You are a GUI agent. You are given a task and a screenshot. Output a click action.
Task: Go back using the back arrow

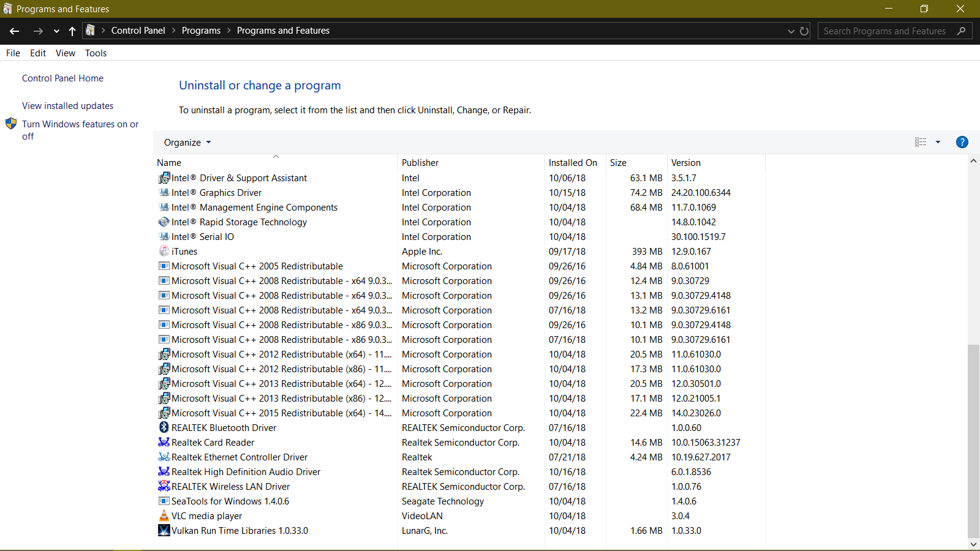(15, 31)
